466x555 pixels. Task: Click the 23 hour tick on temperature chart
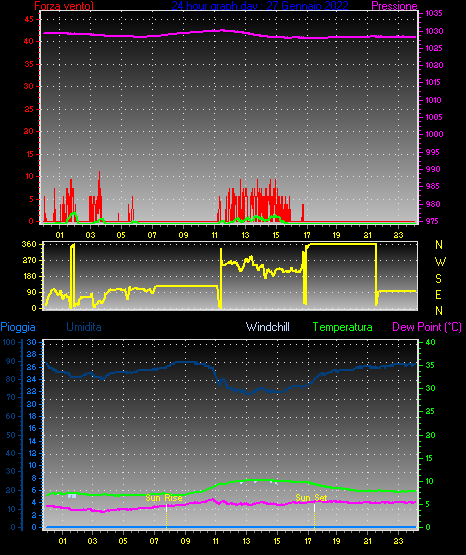click(398, 541)
